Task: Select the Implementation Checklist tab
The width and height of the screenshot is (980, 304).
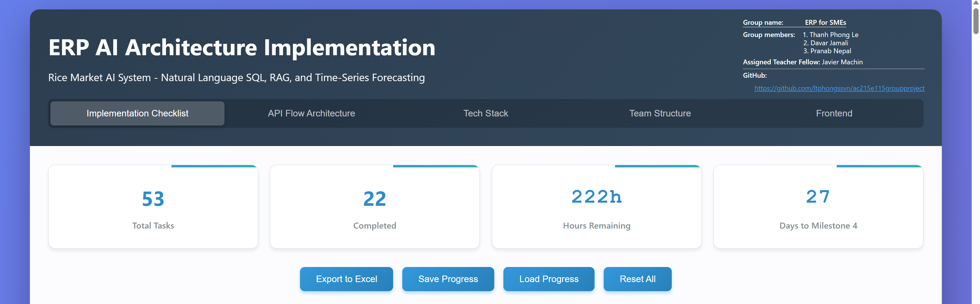Action: pos(137,113)
